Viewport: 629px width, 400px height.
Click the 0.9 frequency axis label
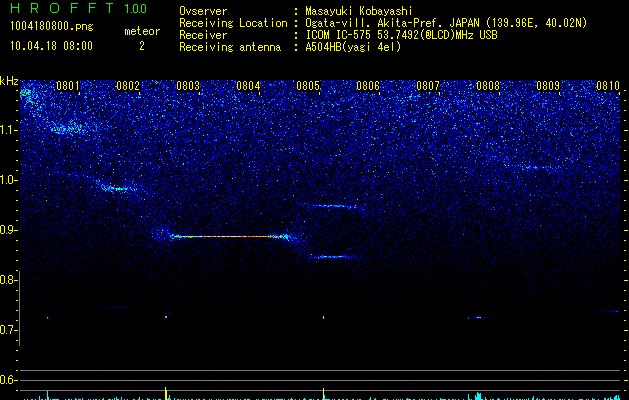pos(8,230)
